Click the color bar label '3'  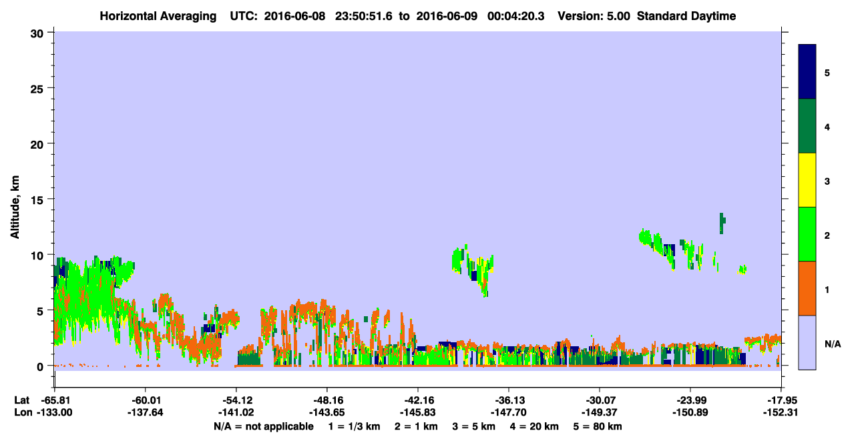point(827,181)
